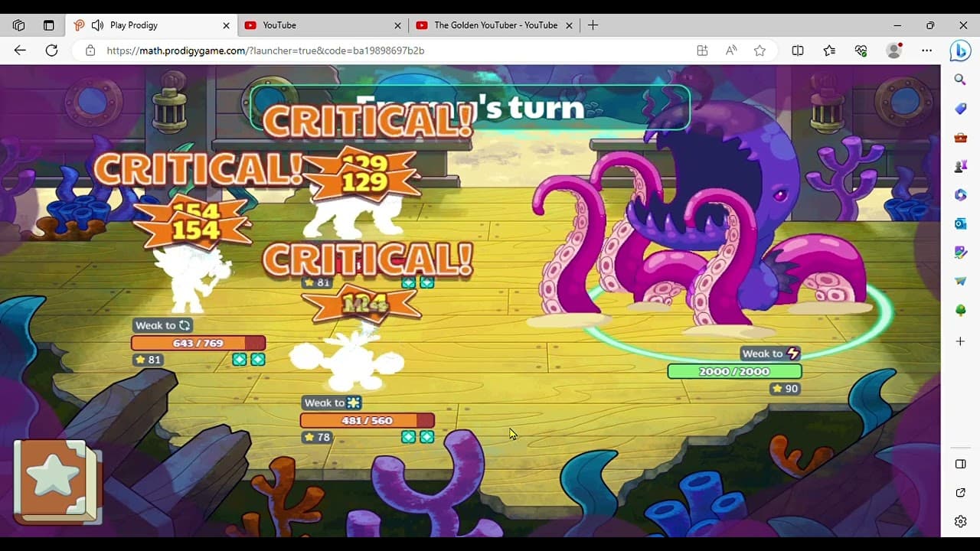Open the sidebar Microsoft 365 icon
980x551 pixels.
pos(960,195)
